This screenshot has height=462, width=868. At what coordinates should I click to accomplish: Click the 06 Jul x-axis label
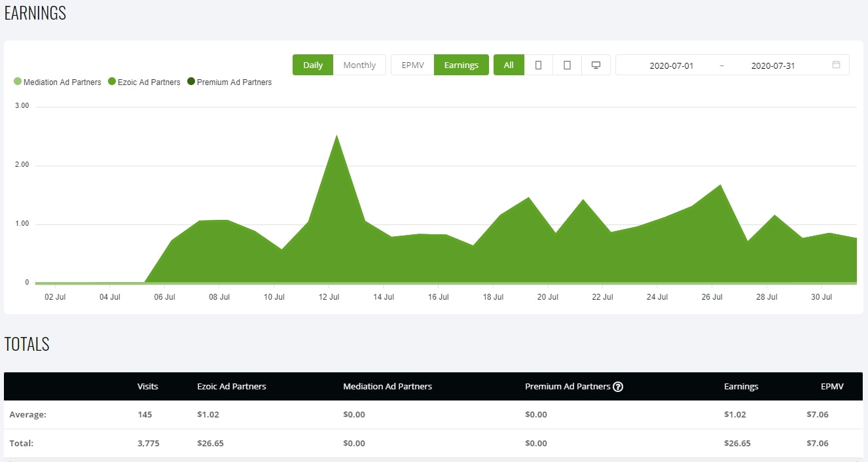[164, 297]
